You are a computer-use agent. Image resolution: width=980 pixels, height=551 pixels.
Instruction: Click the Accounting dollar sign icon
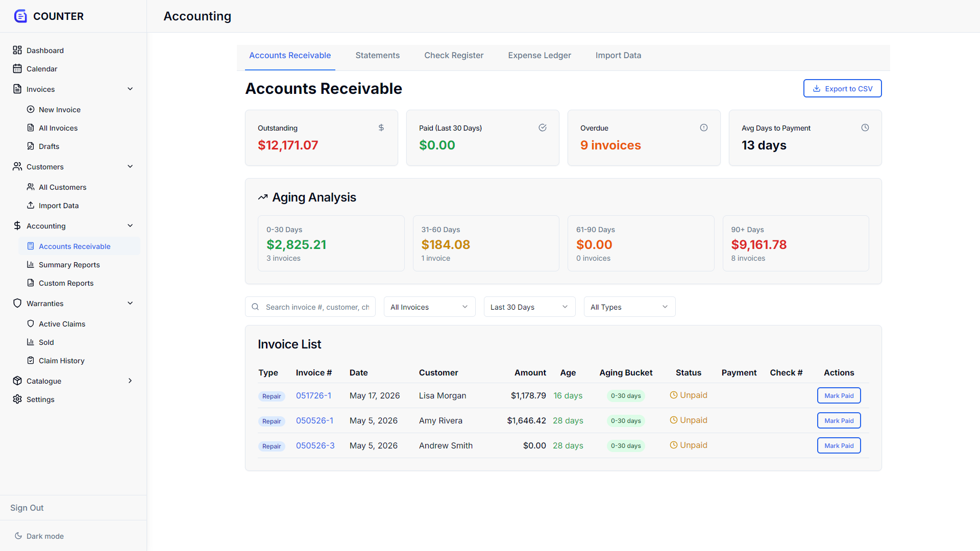pos(17,226)
